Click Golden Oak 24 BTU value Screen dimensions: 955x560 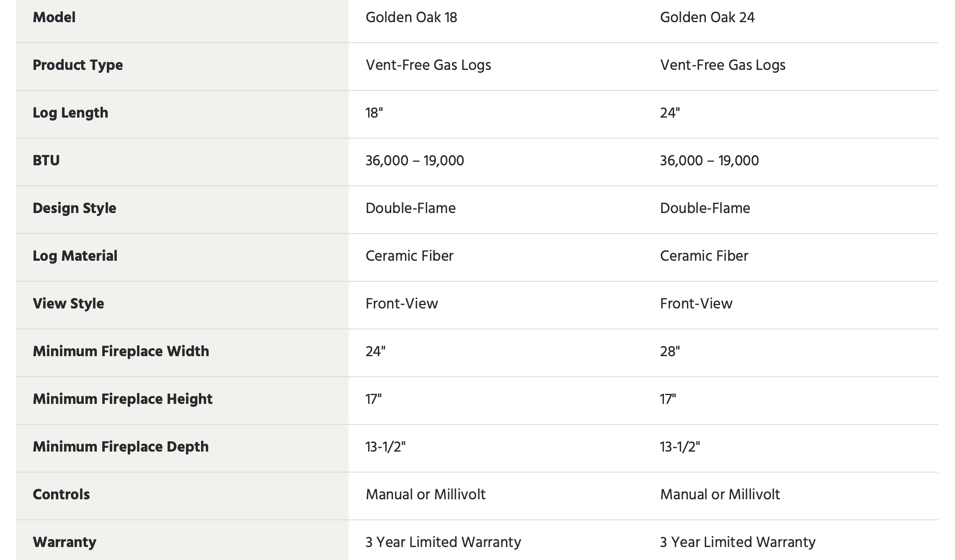(709, 161)
